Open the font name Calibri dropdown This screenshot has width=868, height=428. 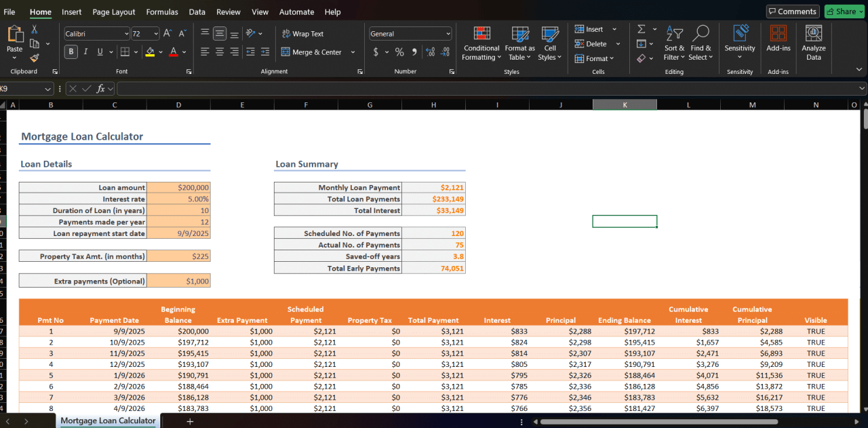(x=127, y=33)
